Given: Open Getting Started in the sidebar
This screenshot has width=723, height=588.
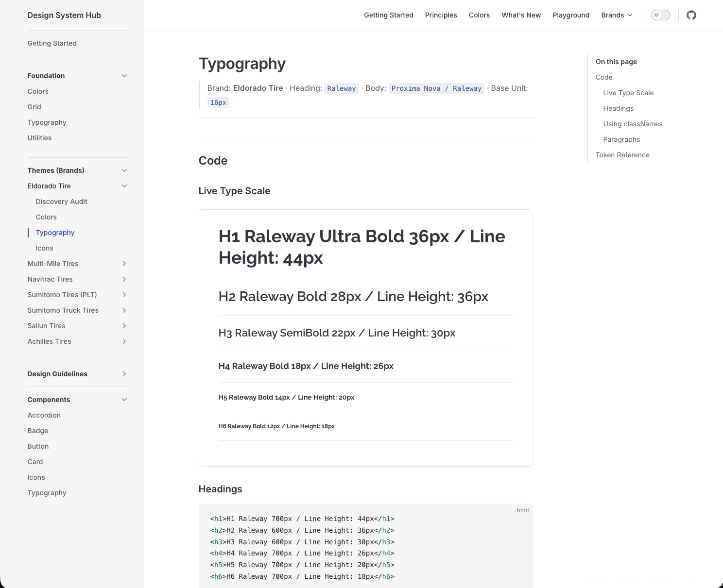Looking at the screenshot, I should [x=52, y=43].
